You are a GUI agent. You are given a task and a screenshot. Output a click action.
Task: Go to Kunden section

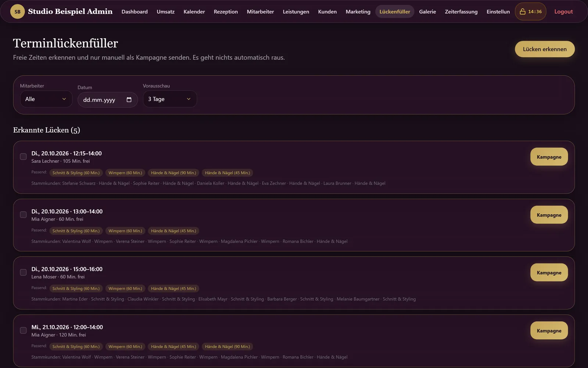[x=327, y=12]
